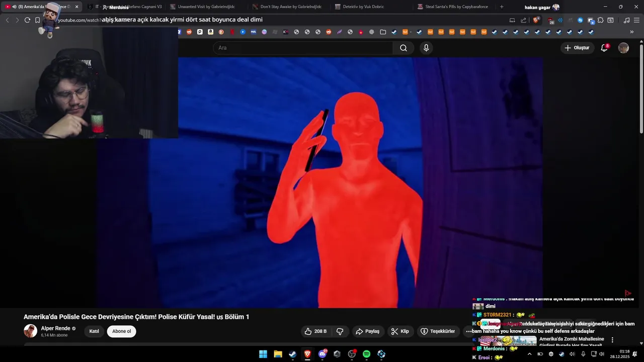Click the Katıl join button
This screenshot has width=644, height=362.
94,331
